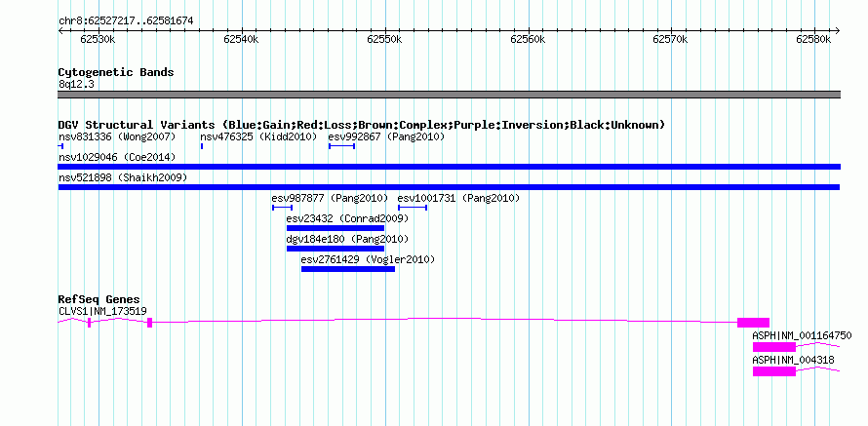Click the gray 8q12.3 cytogenetic band bar

pos(450,95)
